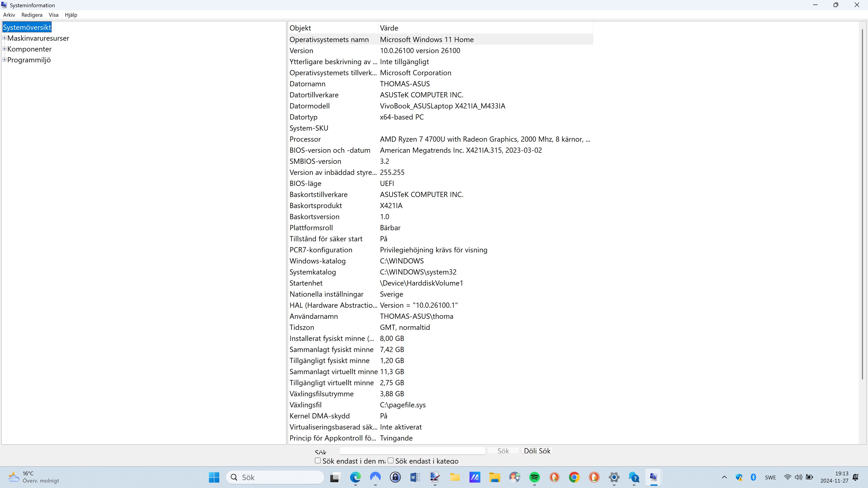Viewport: 868px width, 488px height.
Task: Click the vertical scrollbar of details list
Action: [x=863, y=202]
